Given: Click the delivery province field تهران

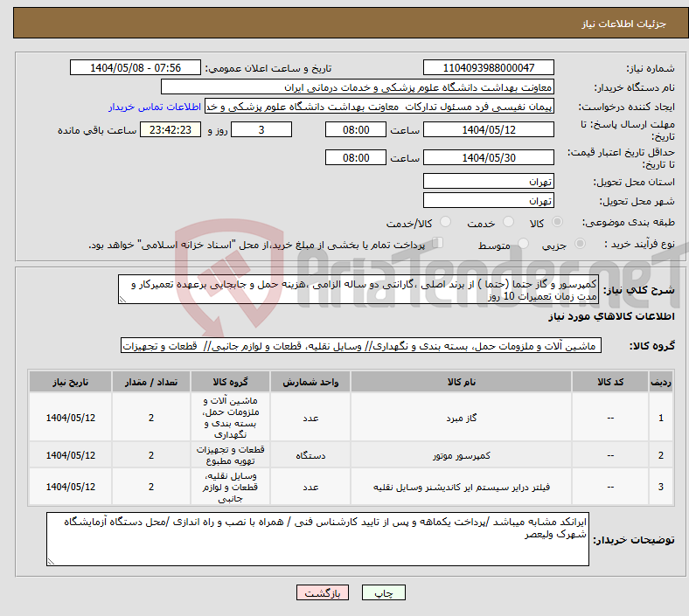Looking at the screenshot, I should pyautogui.click(x=489, y=181).
